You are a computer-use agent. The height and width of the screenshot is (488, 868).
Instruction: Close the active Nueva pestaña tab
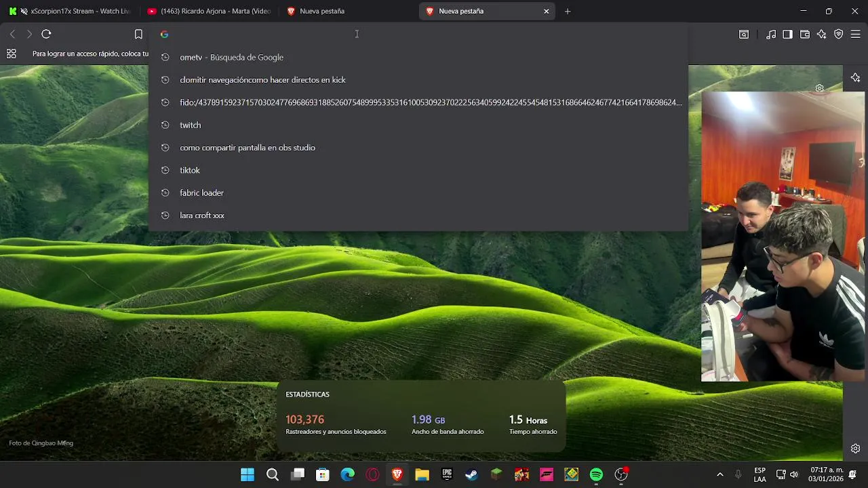[546, 11]
